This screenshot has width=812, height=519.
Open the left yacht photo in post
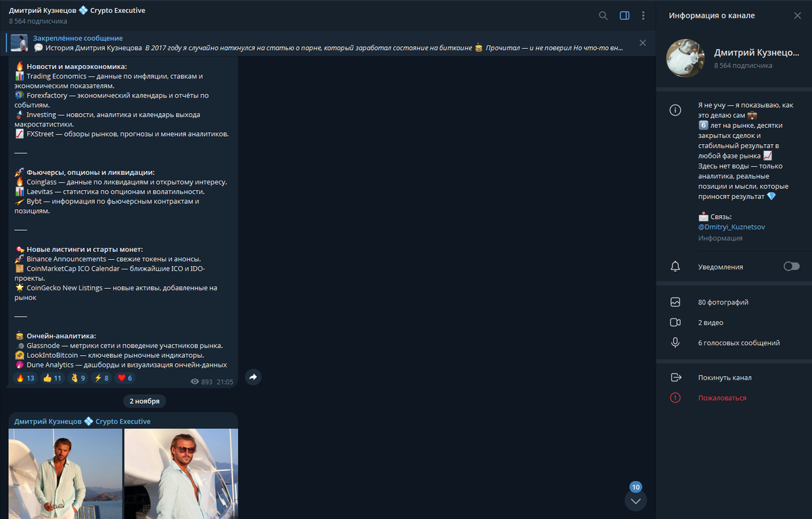click(x=66, y=474)
